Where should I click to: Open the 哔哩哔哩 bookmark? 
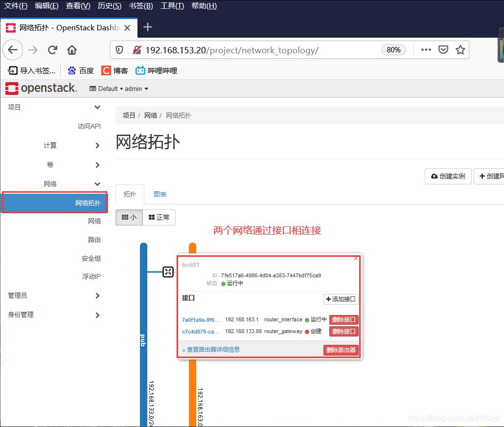click(x=156, y=71)
